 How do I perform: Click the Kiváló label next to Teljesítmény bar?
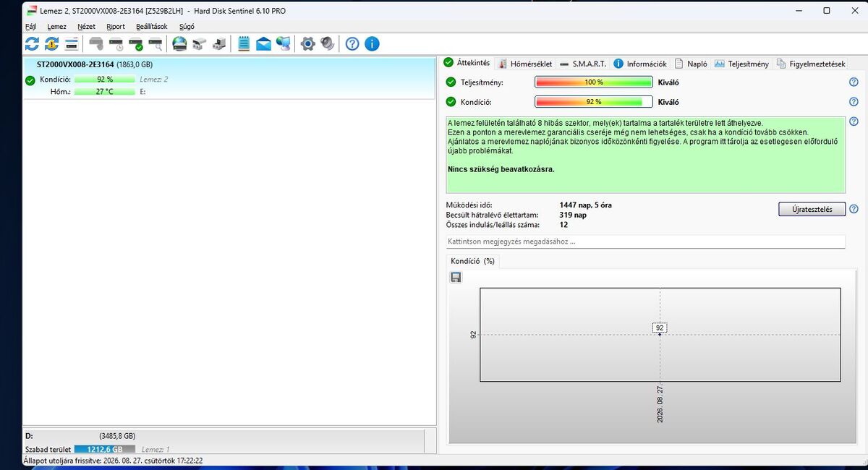[668, 82]
